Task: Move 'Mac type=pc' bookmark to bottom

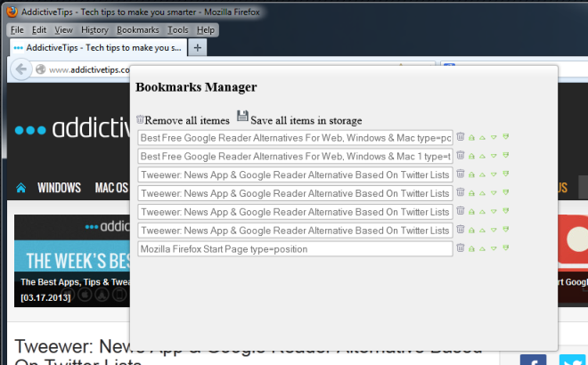Action: (x=505, y=136)
